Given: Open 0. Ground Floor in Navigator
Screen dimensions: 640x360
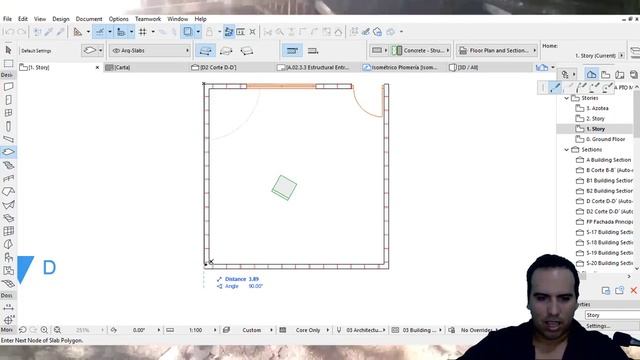Looking at the screenshot, I should click(606, 139).
